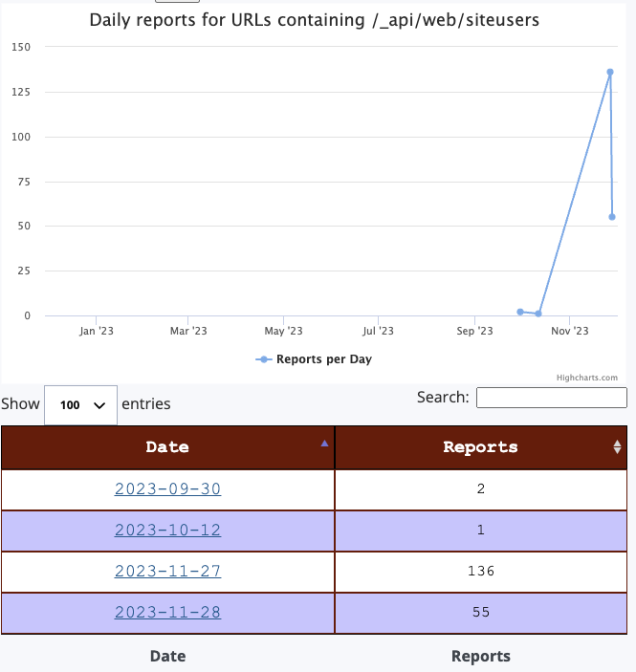Sort table by the Reports column header
Image resolution: width=636 pixels, height=672 pixels.
[x=480, y=446]
